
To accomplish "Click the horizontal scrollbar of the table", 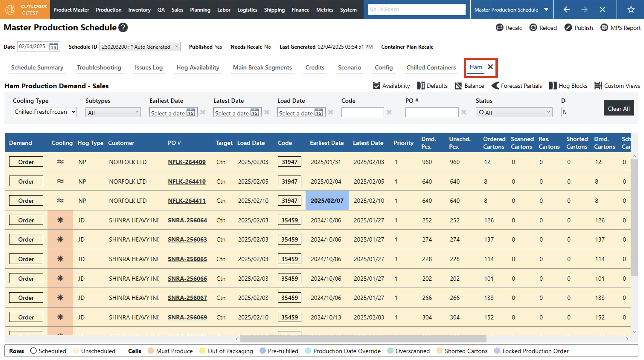I will tap(363, 339).
